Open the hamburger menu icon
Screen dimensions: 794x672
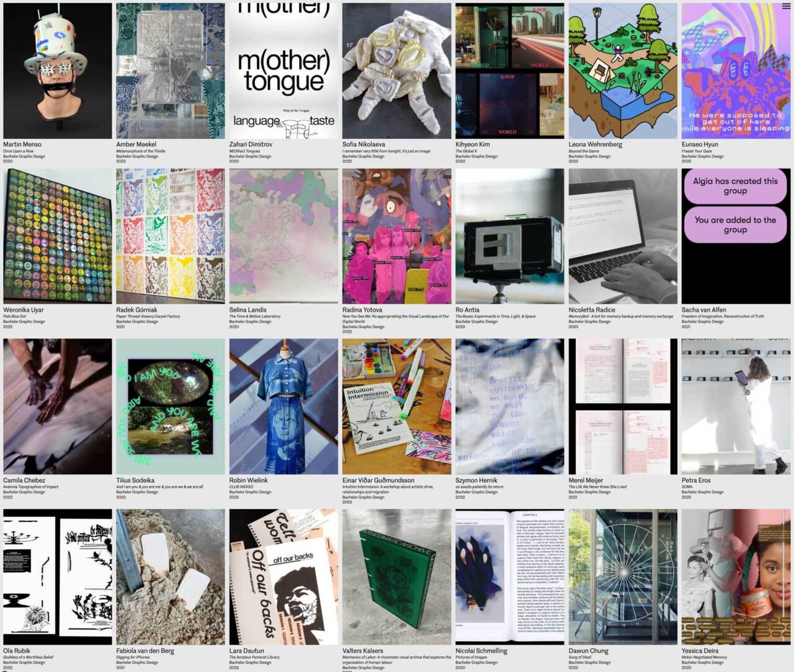point(786,6)
